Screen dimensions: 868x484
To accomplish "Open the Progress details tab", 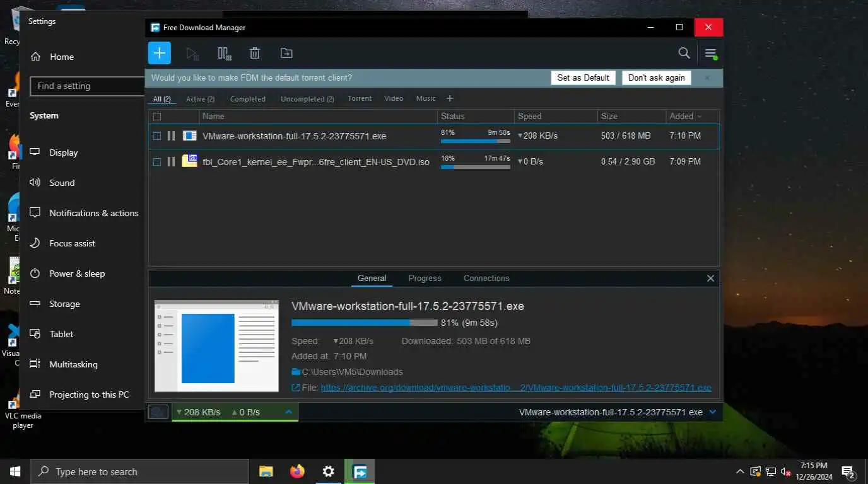I will tap(425, 278).
